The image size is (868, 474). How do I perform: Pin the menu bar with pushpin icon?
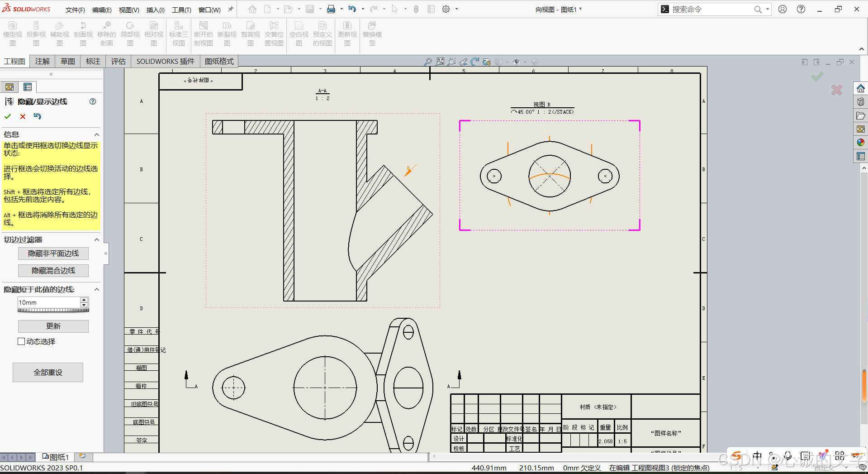click(x=231, y=9)
